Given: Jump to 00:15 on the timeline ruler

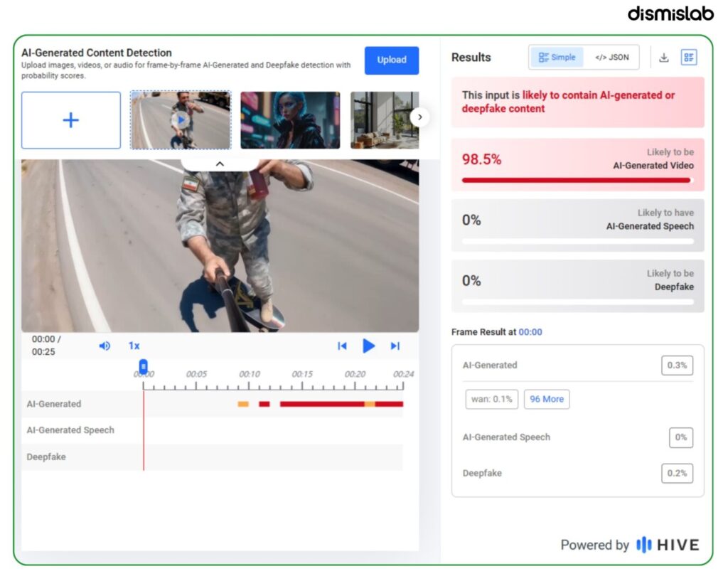Looking at the screenshot, I should click(301, 374).
